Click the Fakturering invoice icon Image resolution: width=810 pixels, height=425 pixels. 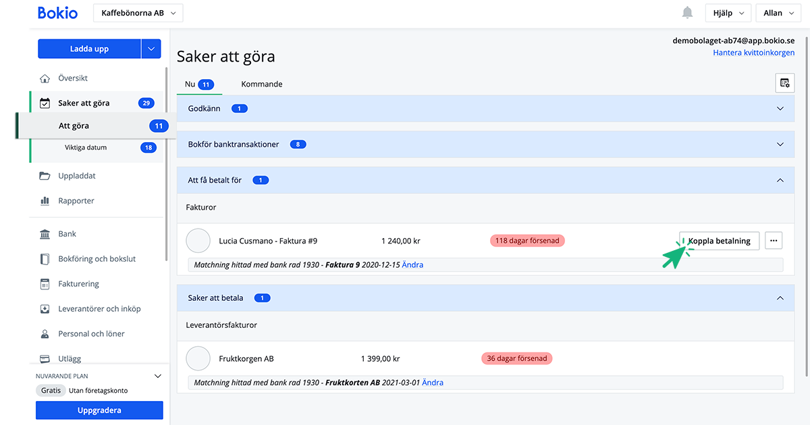45,284
